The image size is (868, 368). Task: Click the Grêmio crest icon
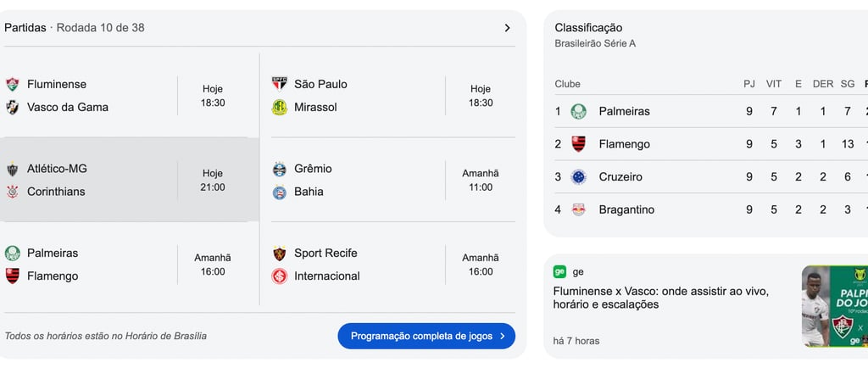[279, 169]
